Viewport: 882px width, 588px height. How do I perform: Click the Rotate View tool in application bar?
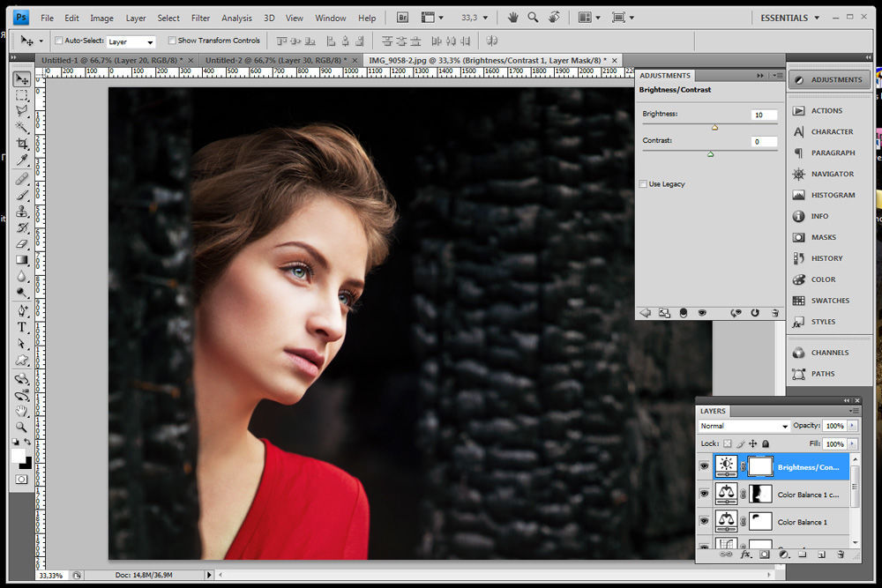(x=554, y=18)
